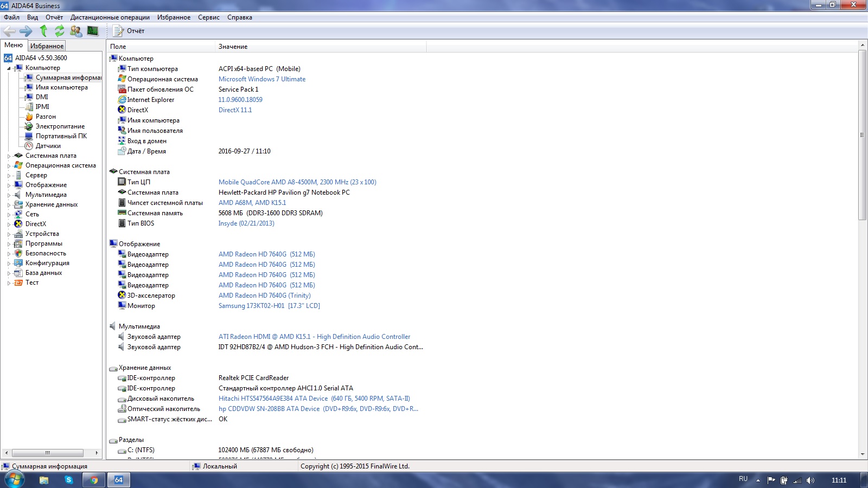Open Hitachi HTS547564A9E384 ATA Device link
This screenshot has width=868, height=488.
click(314, 399)
